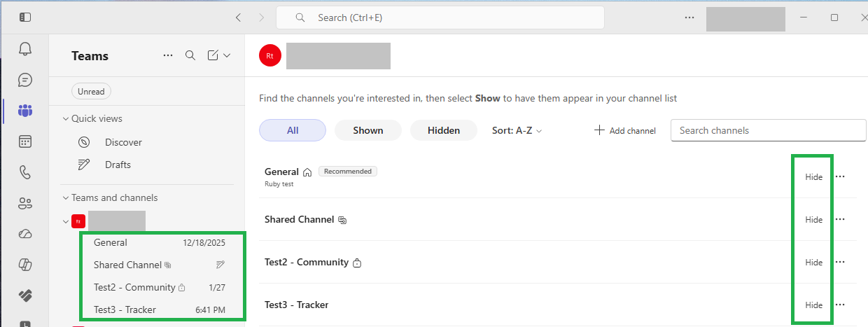Click Test2 - Community name in channel list
This screenshot has height=327, width=868.
[x=307, y=262]
